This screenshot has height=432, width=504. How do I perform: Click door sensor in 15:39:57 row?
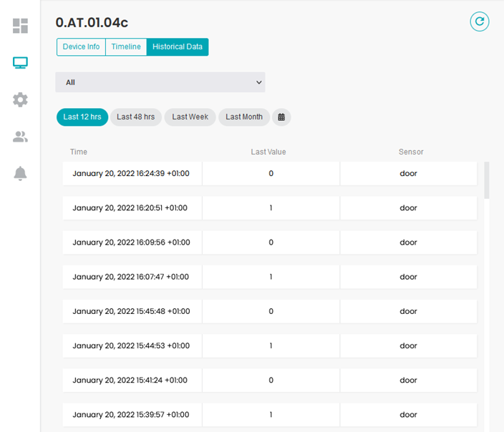(409, 415)
